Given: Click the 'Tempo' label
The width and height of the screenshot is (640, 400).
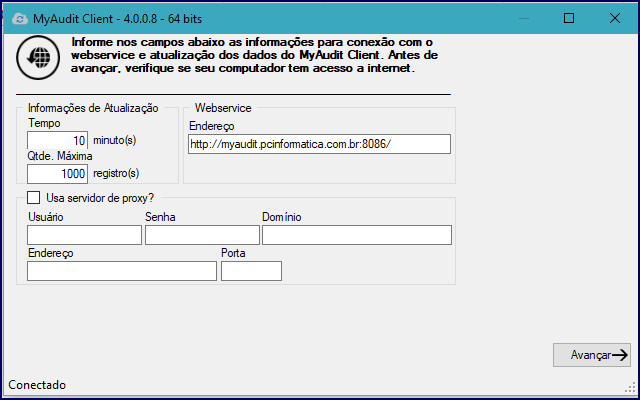Looking at the screenshot, I should click(44, 123).
